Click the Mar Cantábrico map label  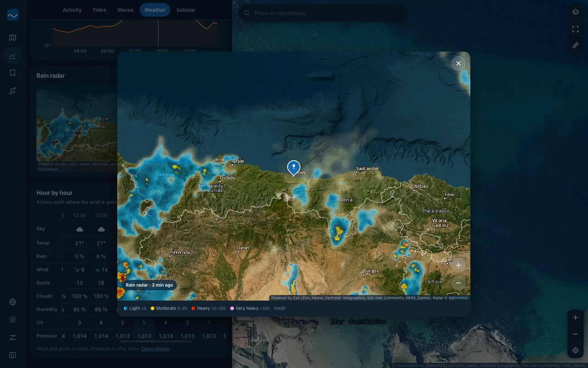click(358, 322)
